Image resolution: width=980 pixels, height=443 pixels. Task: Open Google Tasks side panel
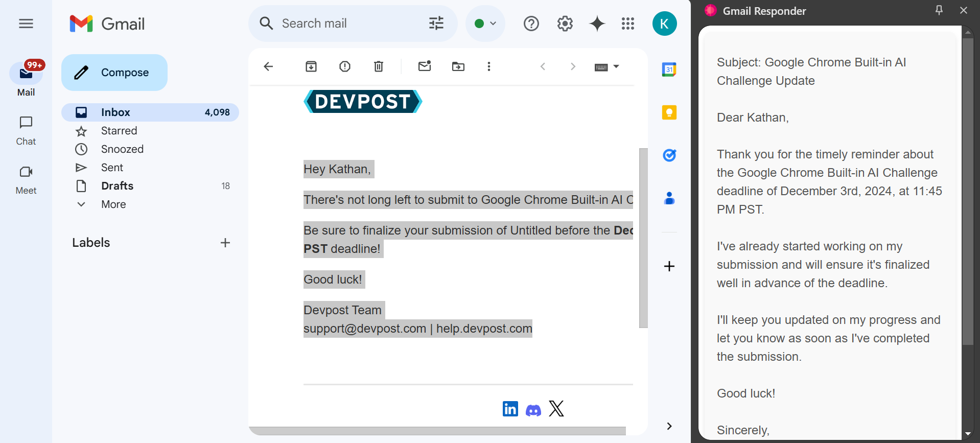coord(669,155)
